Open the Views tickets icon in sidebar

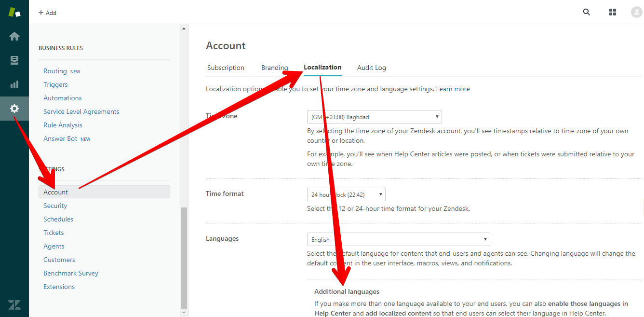[x=14, y=60]
